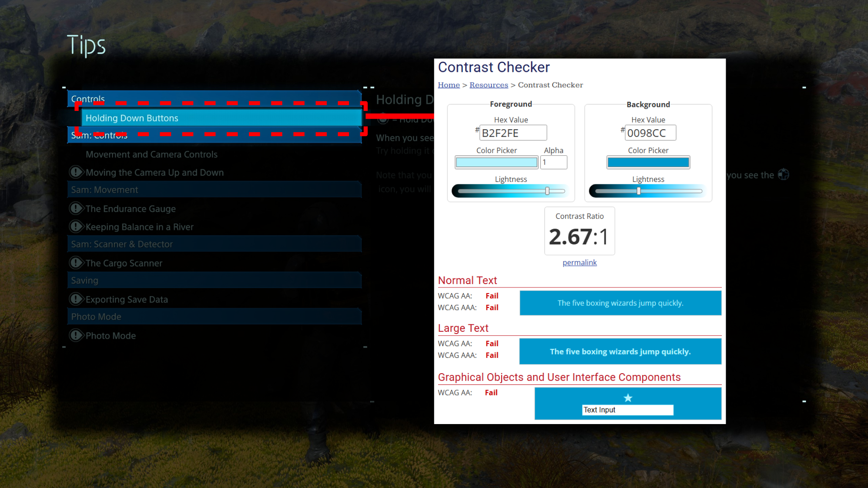
Task: Click exclamation icon beside Keeping Balance in a River
Action: coord(76,227)
